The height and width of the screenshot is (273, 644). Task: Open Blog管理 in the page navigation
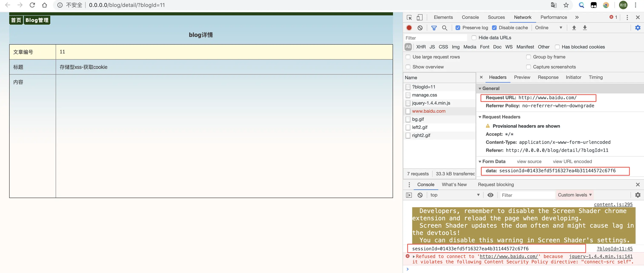coord(37,20)
